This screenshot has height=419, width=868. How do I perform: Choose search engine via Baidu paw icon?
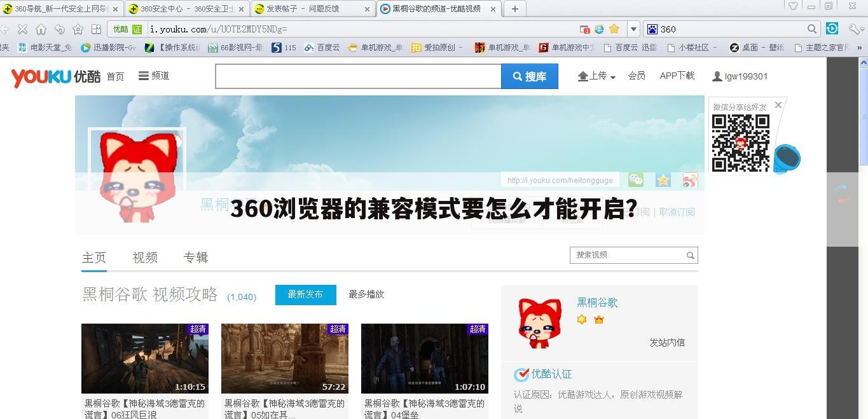pos(652,29)
